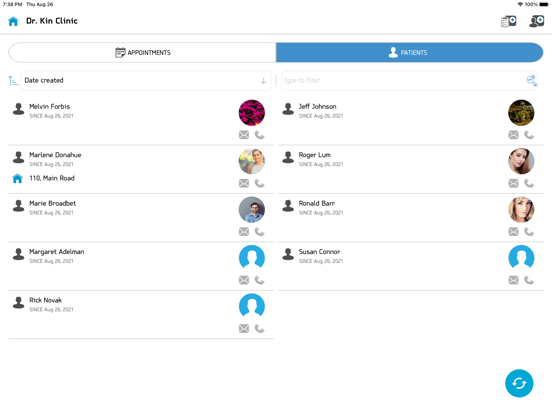Screen dimensions: 552x414
Task: Click the address home icon for Marlene Donahue
Action: coord(17,178)
